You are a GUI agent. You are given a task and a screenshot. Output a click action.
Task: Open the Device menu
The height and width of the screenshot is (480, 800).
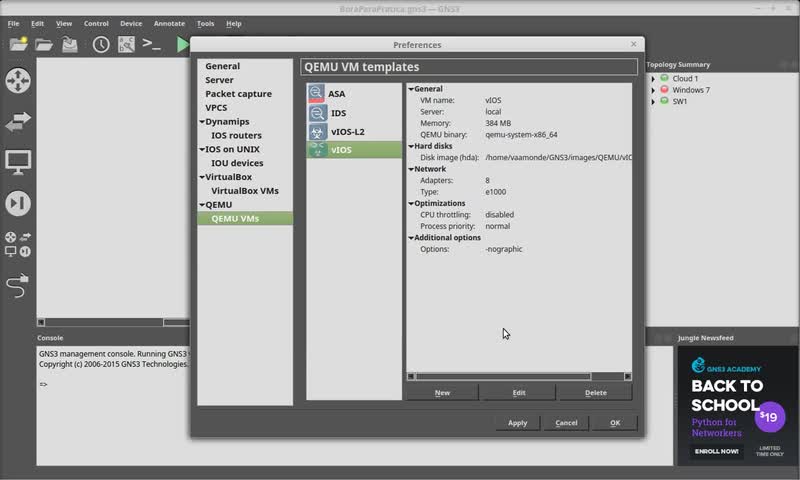click(131, 23)
